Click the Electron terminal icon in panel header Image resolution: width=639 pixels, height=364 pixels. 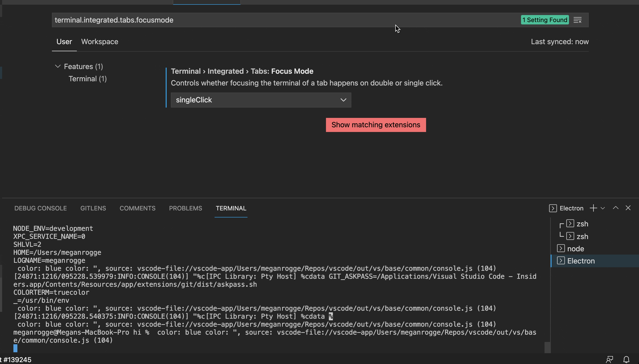(553, 208)
